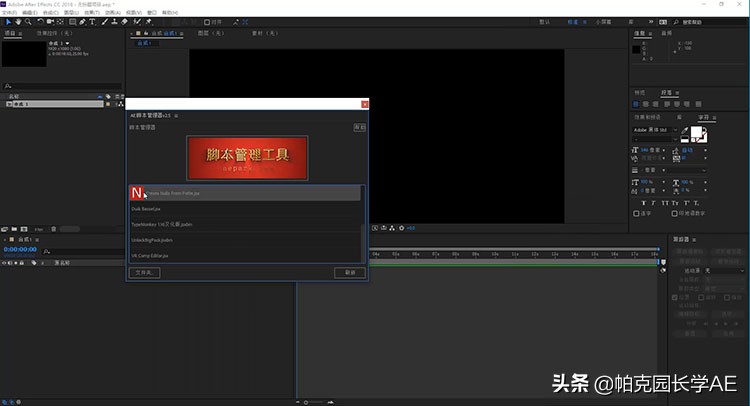The height and width of the screenshot is (406, 750).
Task: Select the Selection arrow tool
Action: click(8, 22)
